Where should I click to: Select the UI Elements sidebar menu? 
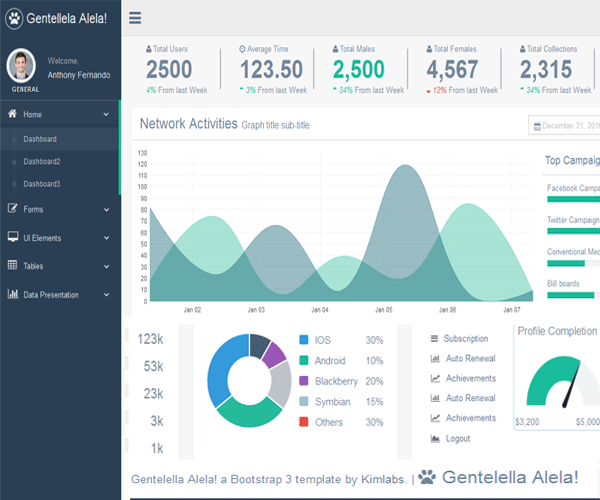coord(59,238)
